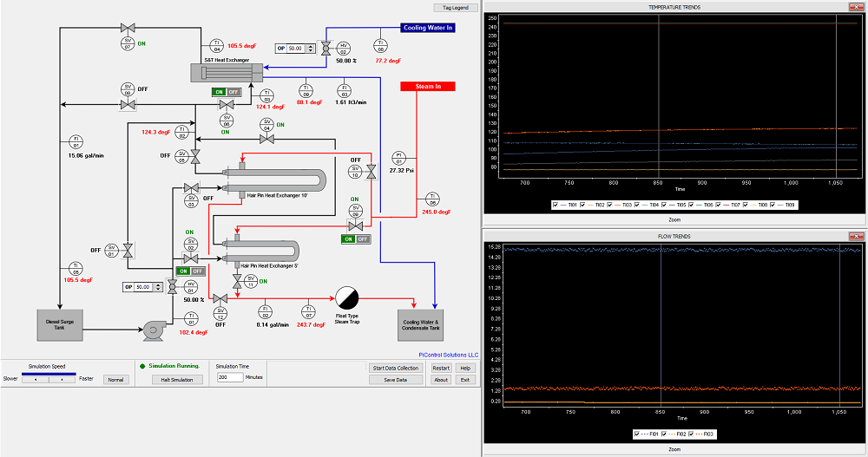This screenshot has width=868, height=457.
Task: Restart the simulation
Action: tap(441, 368)
